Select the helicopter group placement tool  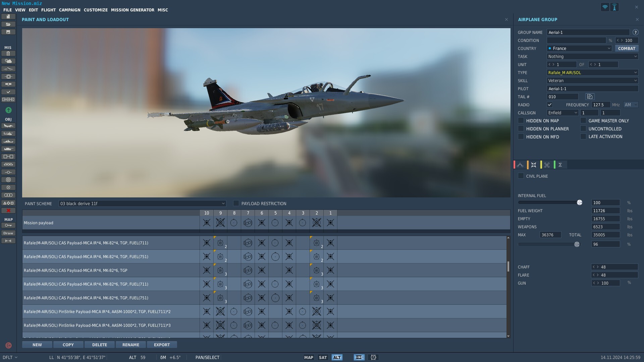click(x=8, y=133)
